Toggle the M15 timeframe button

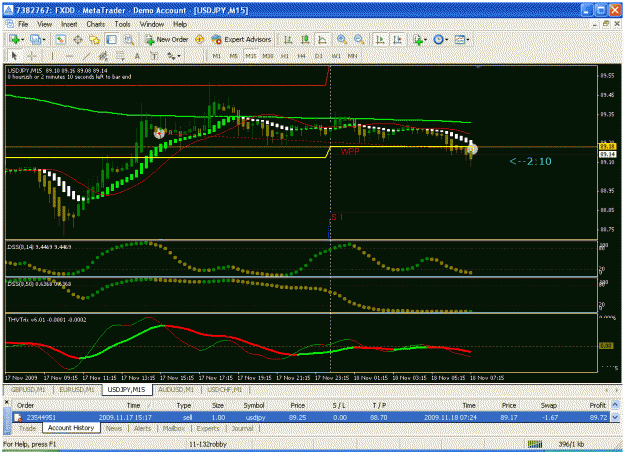pyautogui.click(x=251, y=56)
